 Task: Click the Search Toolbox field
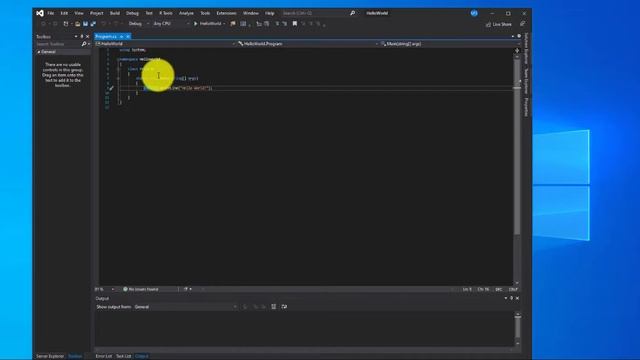58,44
